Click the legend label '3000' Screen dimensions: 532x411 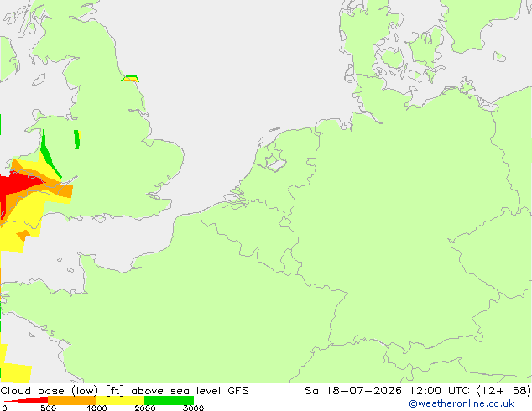[x=193, y=408]
